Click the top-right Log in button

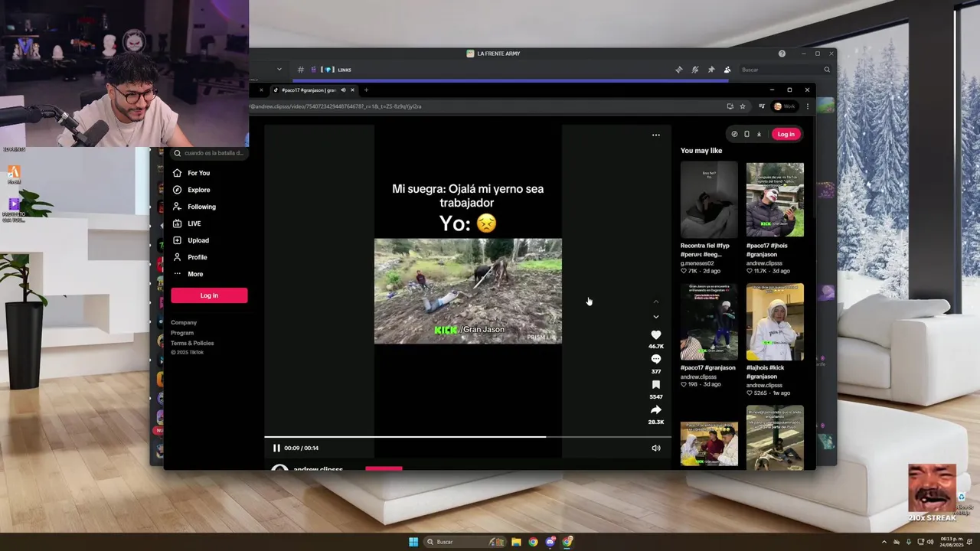coord(786,134)
